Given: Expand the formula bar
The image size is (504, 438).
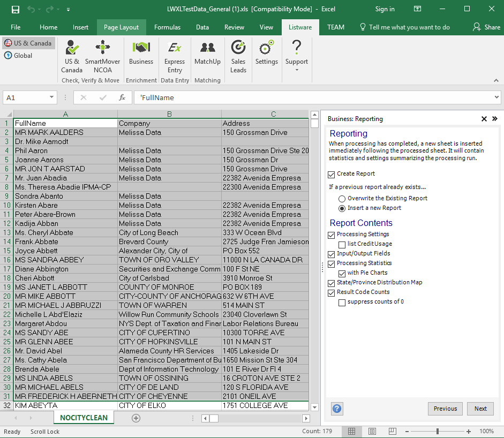Looking at the screenshot, I should click(497, 97).
